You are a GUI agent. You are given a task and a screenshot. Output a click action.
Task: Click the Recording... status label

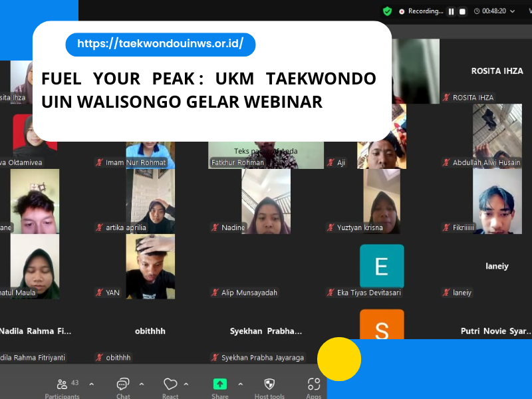click(426, 11)
